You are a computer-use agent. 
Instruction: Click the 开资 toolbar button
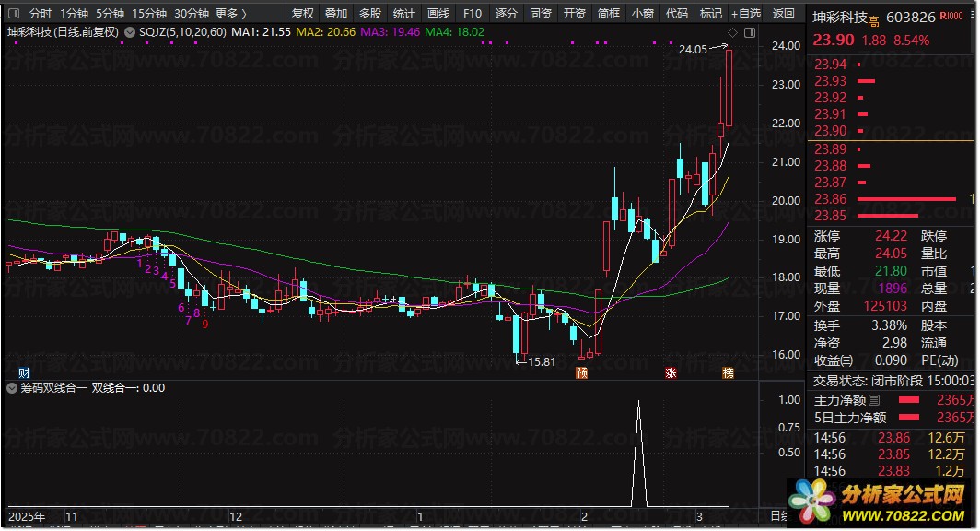(575, 13)
